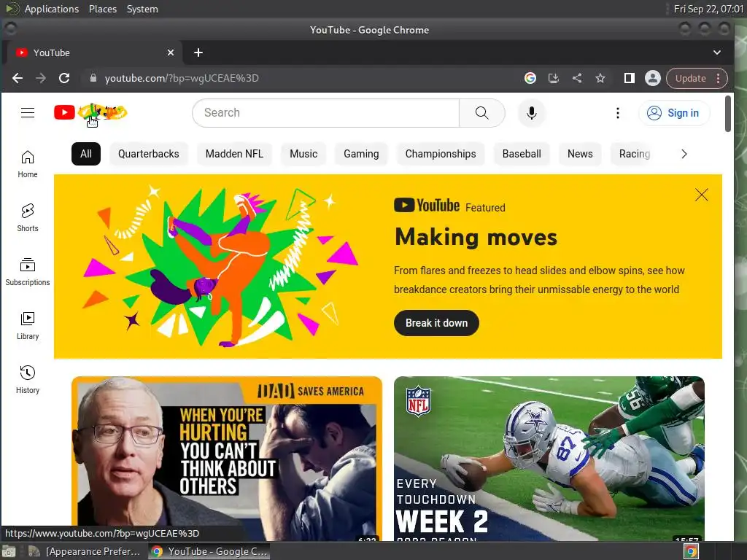Dismiss the Making moves featured banner

click(701, 195)
